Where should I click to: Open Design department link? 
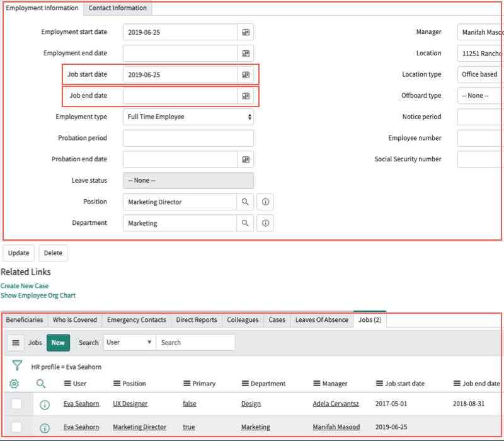(x=251, y=404)
